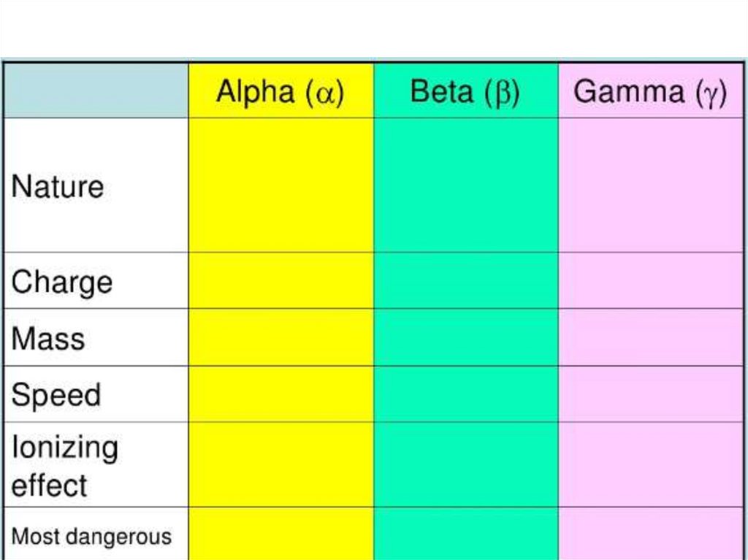The image size is (748, 560).
Task: Click the pink Gamma cell in Nature row
Action: click(650, 185)
